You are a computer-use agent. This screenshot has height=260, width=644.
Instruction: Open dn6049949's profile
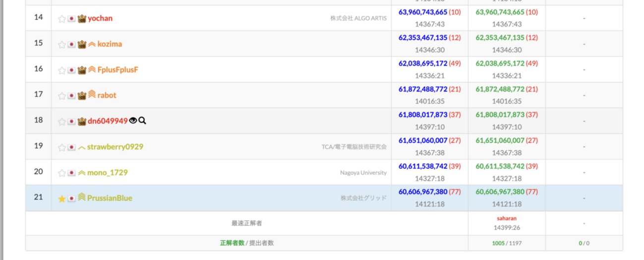tap(108, 121)
